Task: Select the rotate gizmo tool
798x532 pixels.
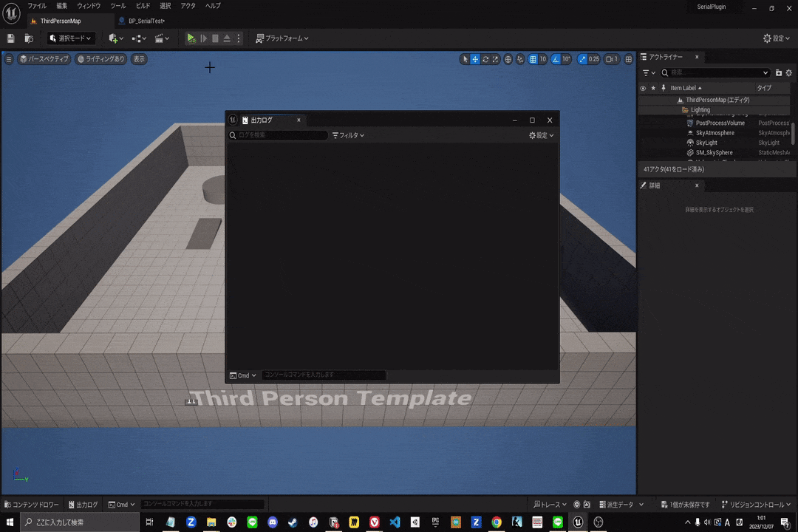Action: pos(485,59)
